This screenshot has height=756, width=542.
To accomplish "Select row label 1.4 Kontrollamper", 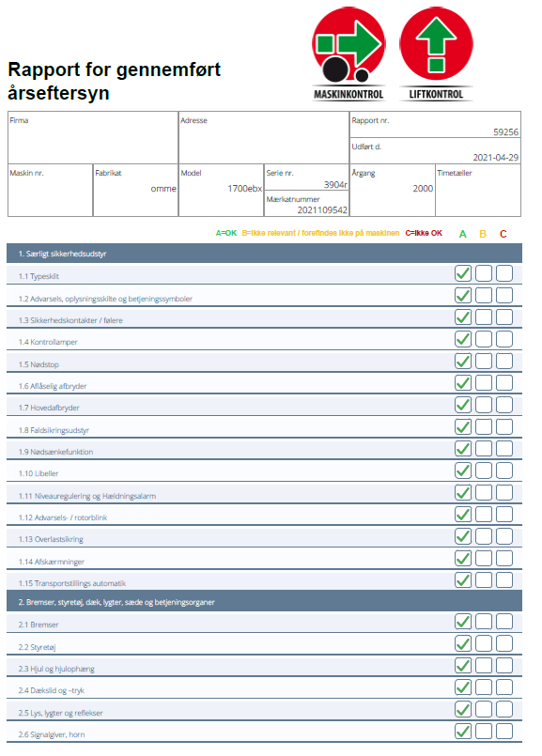I will [x=48, y=342].
